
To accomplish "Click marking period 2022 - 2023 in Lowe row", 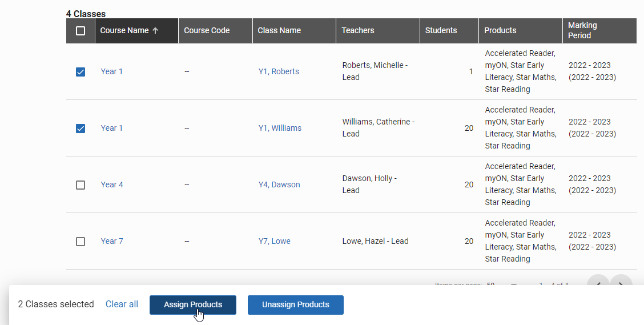I will pos(592,241).
